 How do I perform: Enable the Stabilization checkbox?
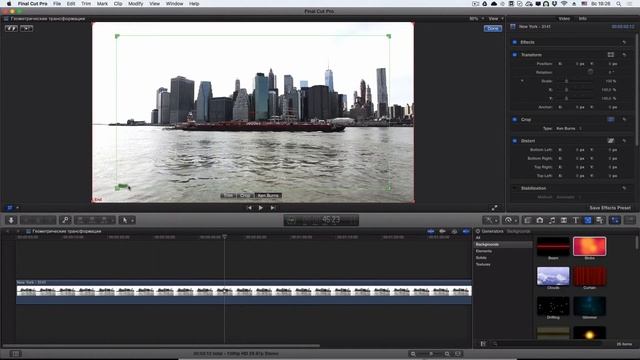click(x=515, y=188)
